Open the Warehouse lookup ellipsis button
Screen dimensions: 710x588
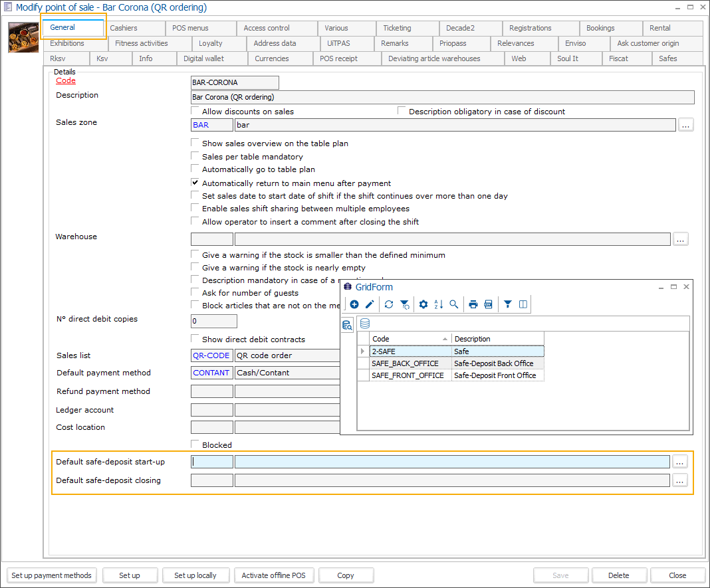680,239
